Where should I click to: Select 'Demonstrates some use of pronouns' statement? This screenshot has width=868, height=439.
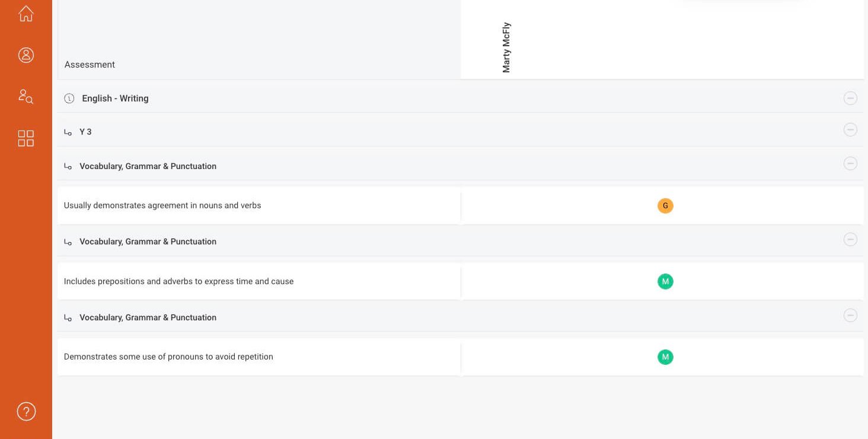(168, 357)
